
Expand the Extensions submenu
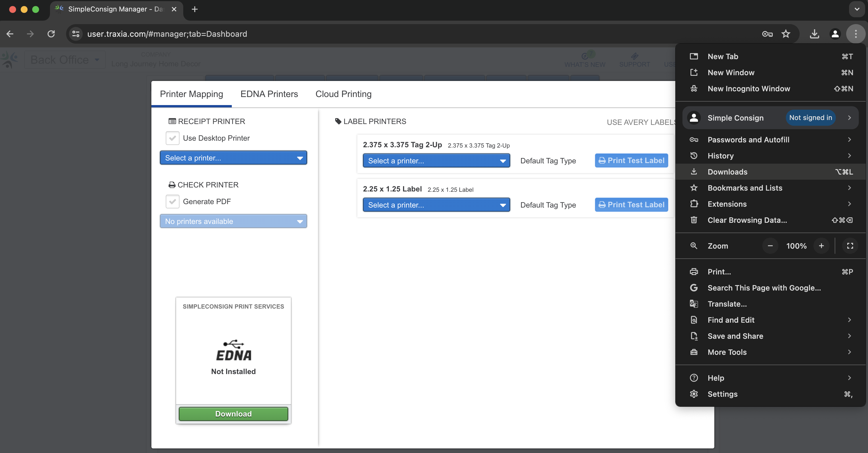[770, 204]
